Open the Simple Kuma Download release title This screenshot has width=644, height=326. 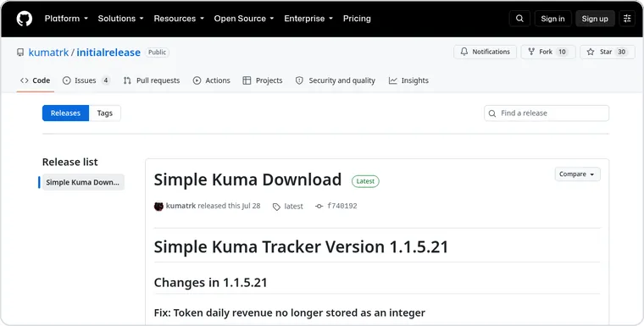click(x=247, y=180)
